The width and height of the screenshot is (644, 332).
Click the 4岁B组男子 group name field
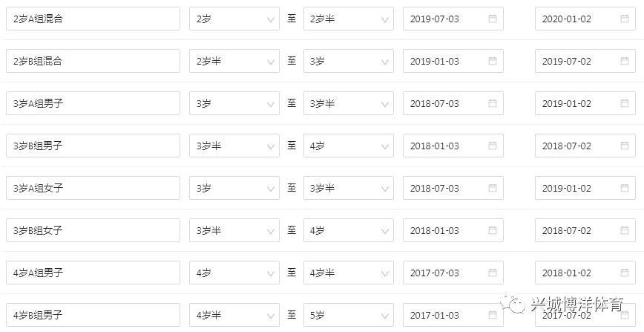(x=93, y=315)
